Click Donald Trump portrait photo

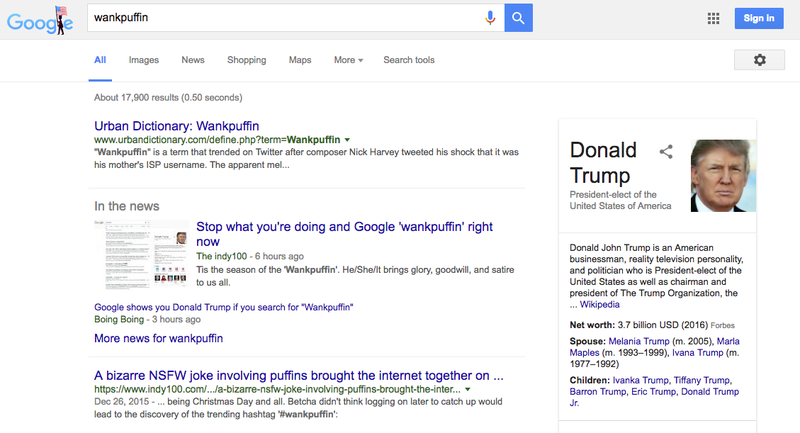[x=723, y=175]
